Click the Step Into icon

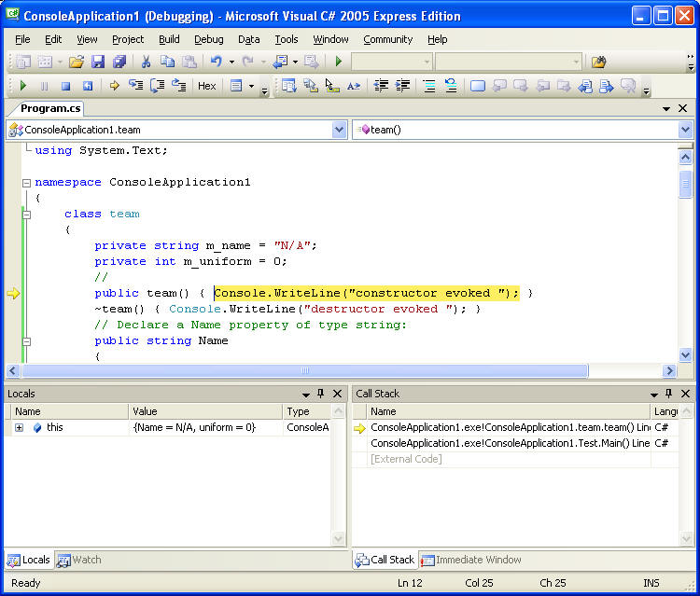click(x=136, y=86)
